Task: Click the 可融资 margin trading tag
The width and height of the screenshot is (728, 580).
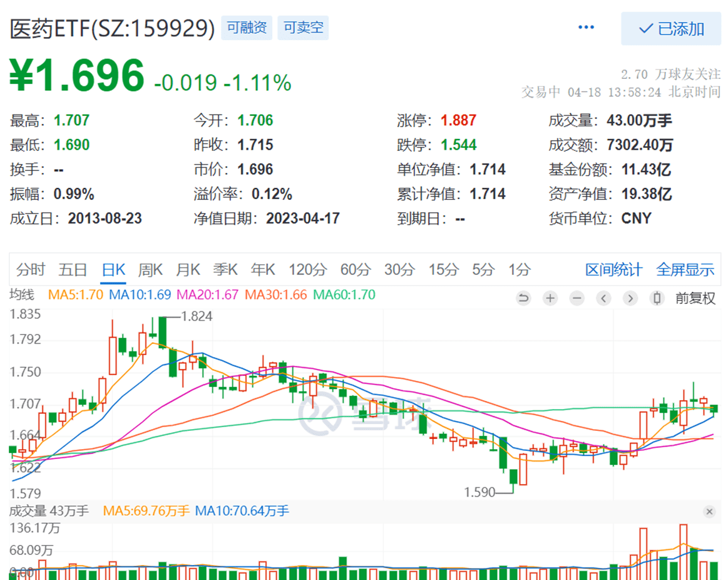Action: coord(246,28)
